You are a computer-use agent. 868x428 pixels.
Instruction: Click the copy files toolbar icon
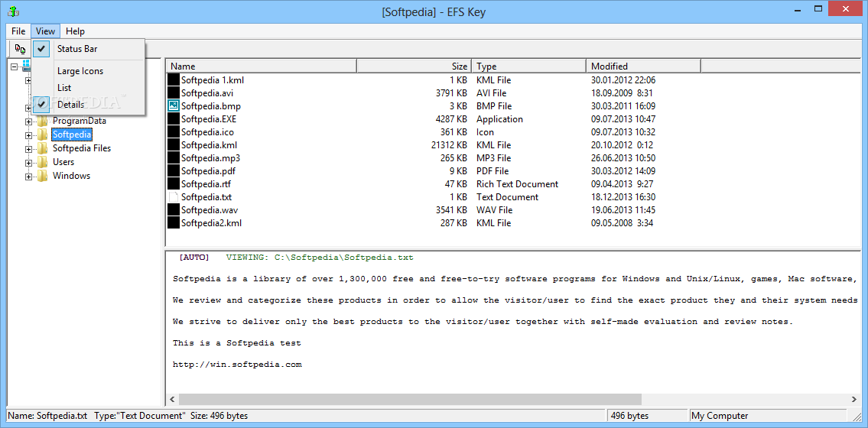point(20,49)
